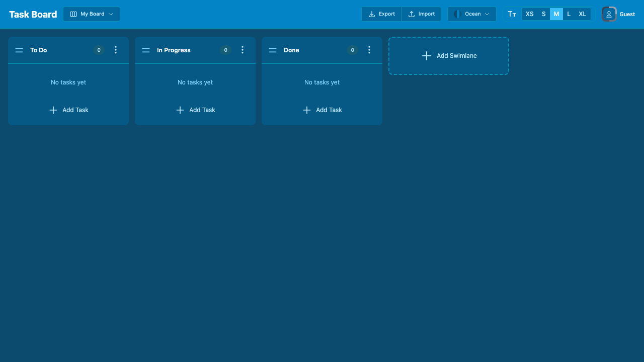The image size is (644, 362).
Task: Click the Import icon in the toolbar
Action: (x=411, y=14)
